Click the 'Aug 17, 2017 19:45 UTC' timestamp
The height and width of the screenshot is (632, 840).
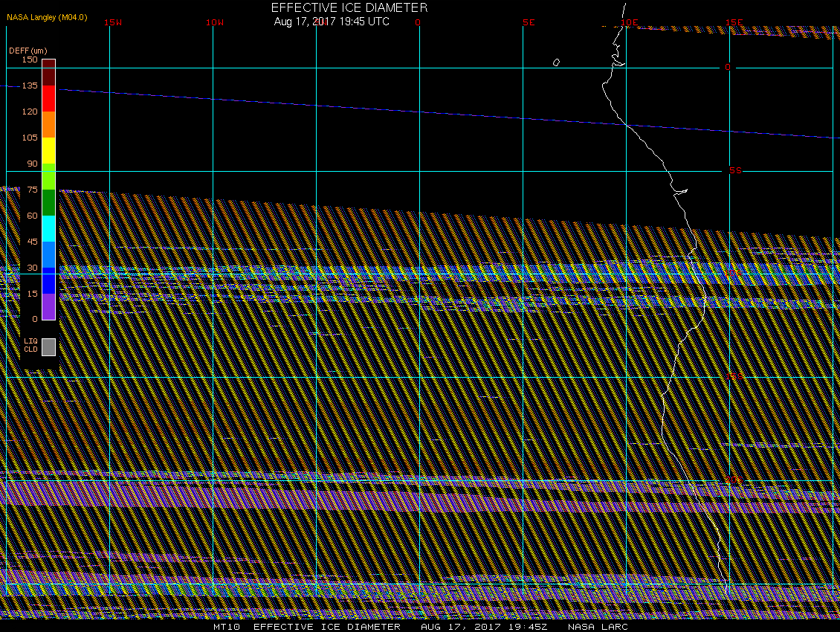[x=332, y=22]
